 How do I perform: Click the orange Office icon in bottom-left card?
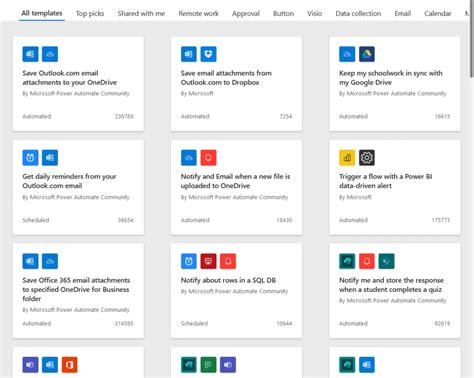[x=69, y=365]
